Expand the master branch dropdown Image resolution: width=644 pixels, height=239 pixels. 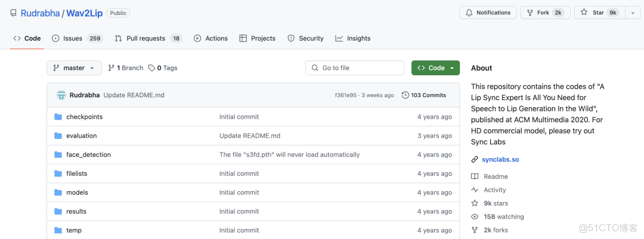point(74,68)
